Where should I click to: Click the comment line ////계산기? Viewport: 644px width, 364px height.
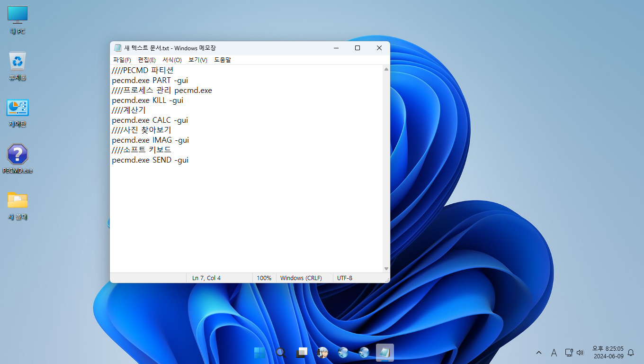point(129,110)
